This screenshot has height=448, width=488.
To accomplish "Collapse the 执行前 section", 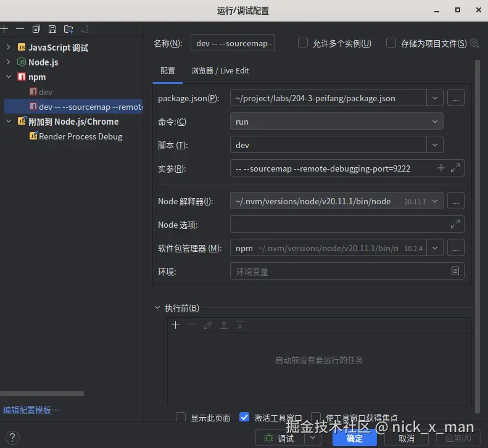I will coord(157,307).
